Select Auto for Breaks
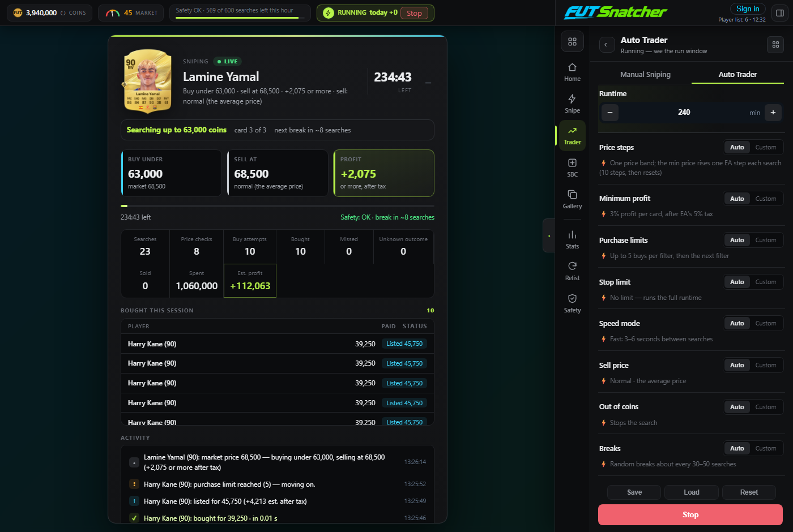Viewport: 793px width, 532px height. pyautogui.click(x=737, y=448)
